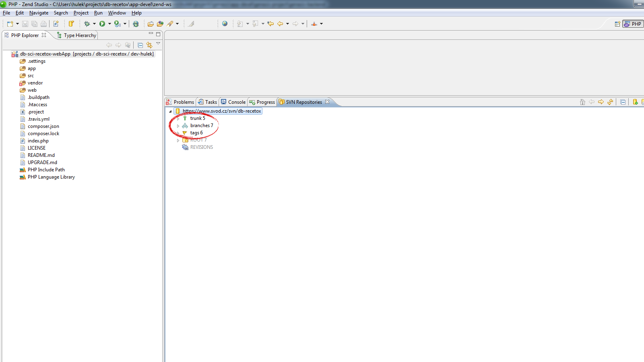The image size is (644, 362).
Task: Select the index.php file
Action: click(x=34, y=141)
